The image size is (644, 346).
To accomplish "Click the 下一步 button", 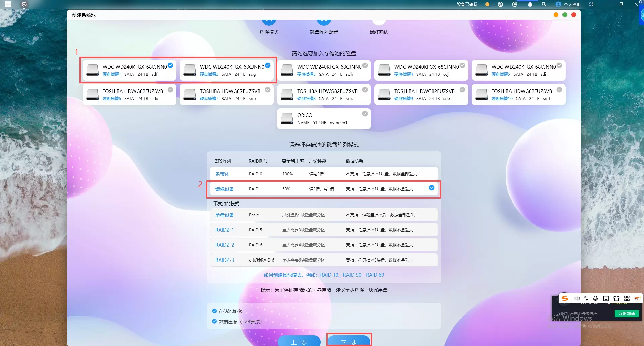I will pos(349,341).
